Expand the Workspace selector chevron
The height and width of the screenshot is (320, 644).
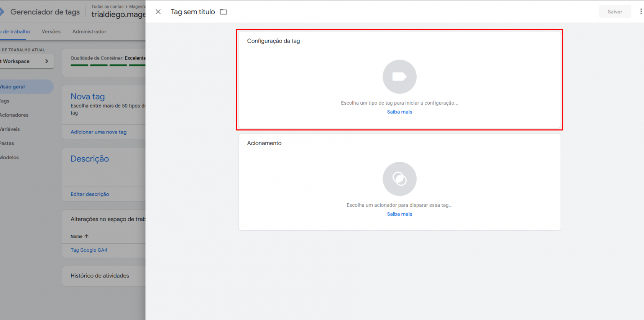[47, 61]
